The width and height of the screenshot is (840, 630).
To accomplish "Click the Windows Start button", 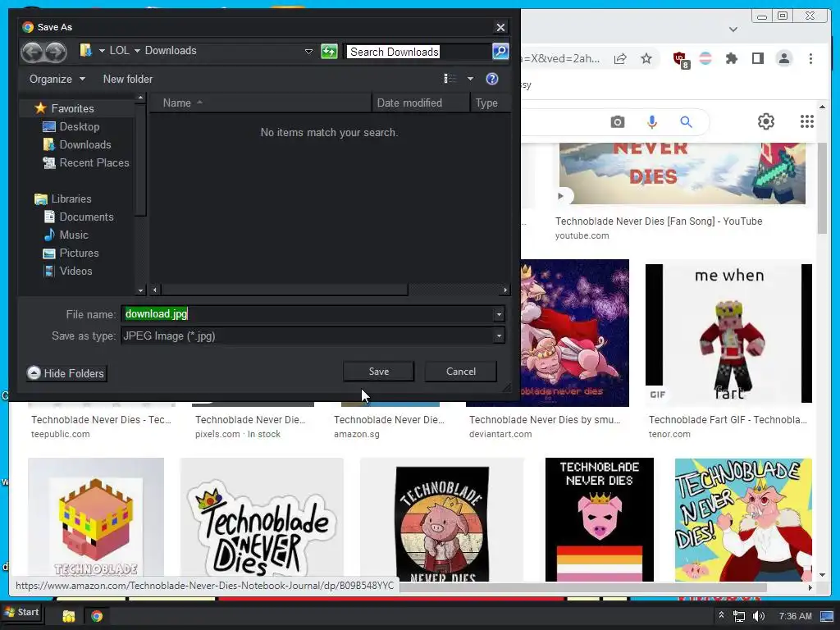I will tap(21, 612).
